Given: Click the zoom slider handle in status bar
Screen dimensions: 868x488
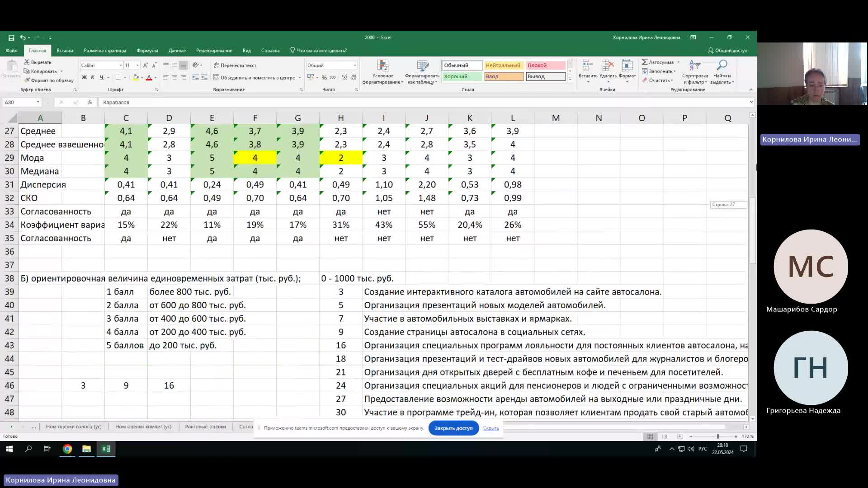Looking at the screenshot, I should point(717,436).
